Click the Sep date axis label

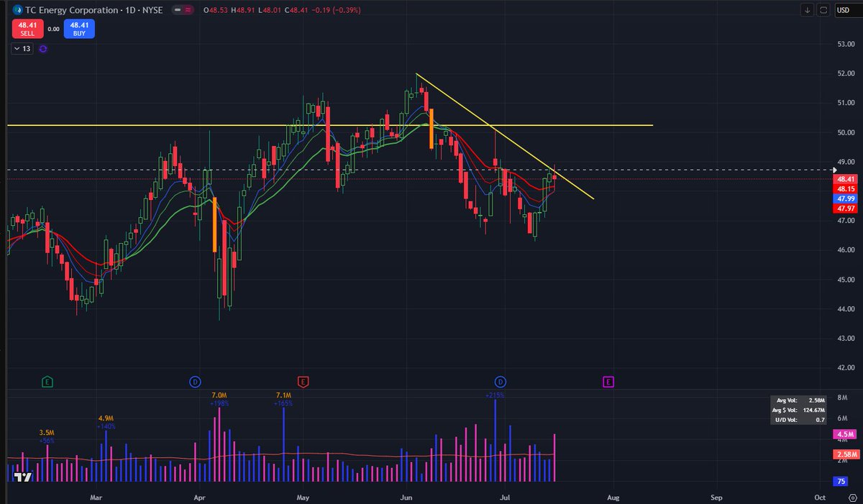coord(716,497)
